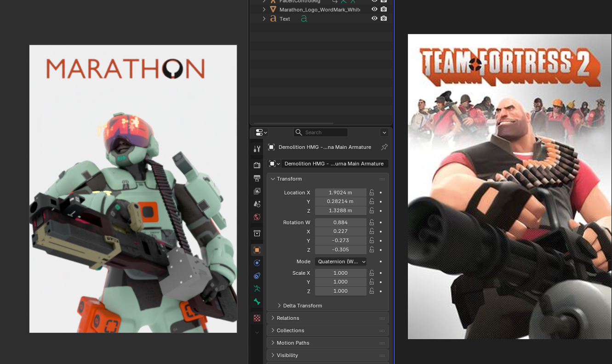Open the Tool properties tab
This screenshot has width=612, height=364.
pos(257,149)
